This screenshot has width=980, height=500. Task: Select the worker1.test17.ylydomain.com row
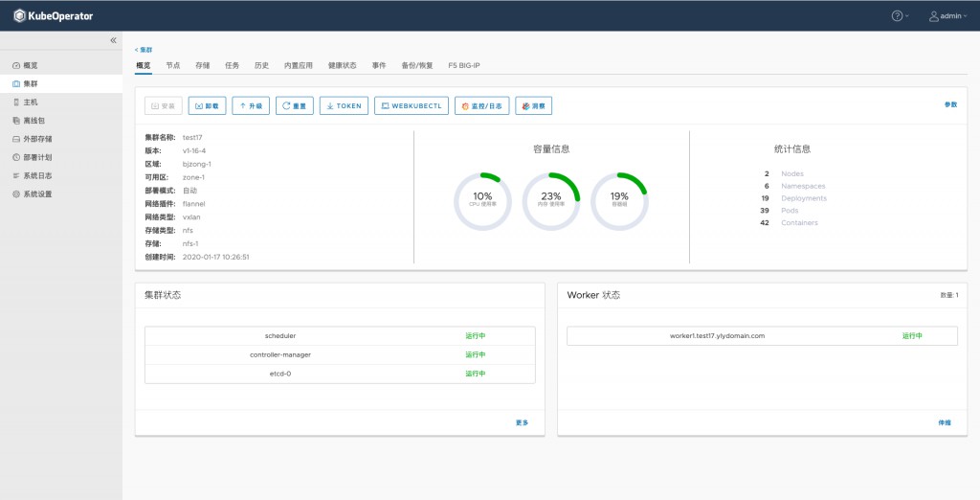tap(762, 336)
